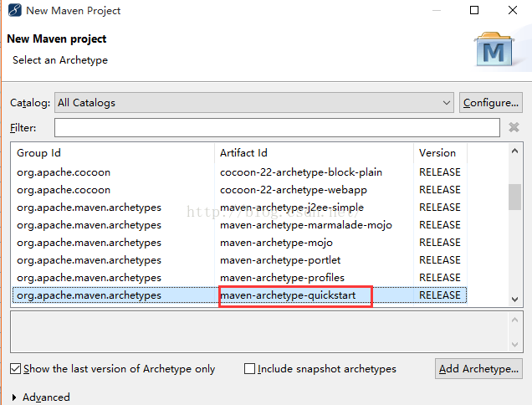This screenshot has height=405, width=532.
Task: Click the archetype list scrollbar thumb
Action: [514, 197]
